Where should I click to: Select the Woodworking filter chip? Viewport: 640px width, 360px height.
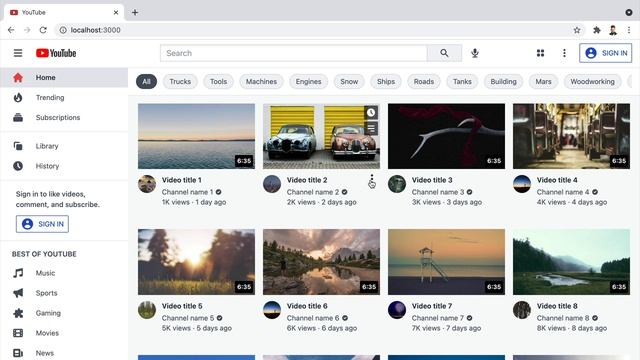[x=592, y=82]
